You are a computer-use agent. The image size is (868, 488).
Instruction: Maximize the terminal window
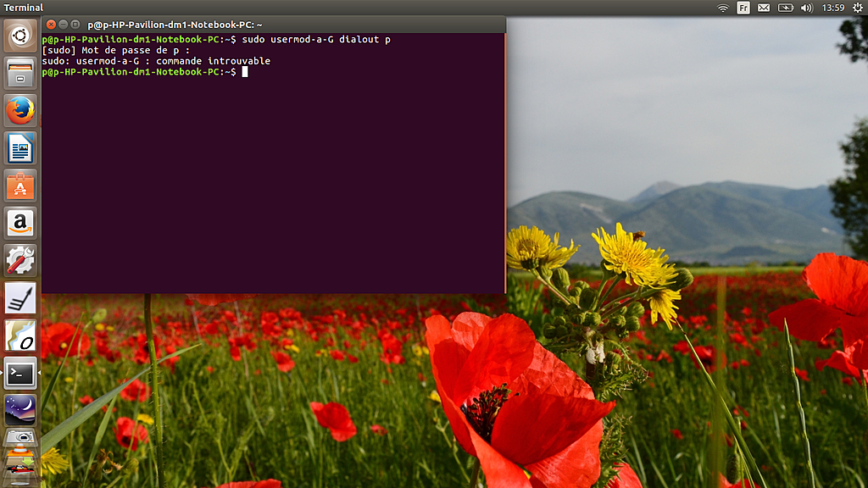tap(75, 25)
